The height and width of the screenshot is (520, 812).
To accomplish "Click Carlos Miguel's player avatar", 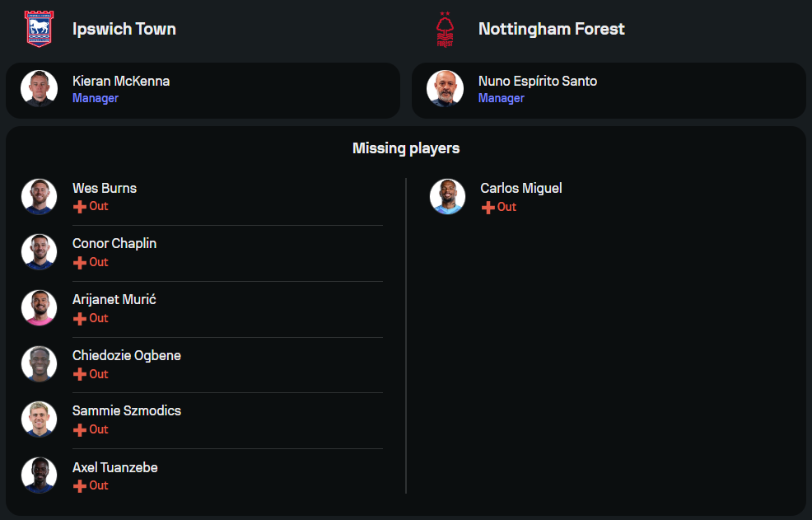I will coord(447,197).
